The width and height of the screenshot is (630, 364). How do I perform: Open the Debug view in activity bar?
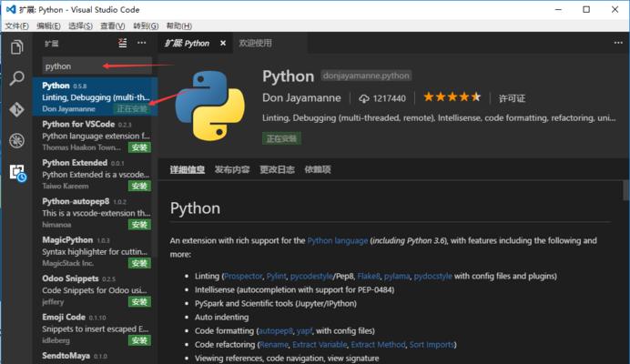(17, 141)
